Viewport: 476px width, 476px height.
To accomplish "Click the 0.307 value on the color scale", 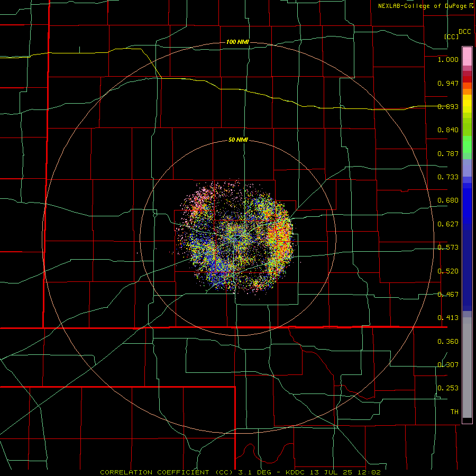I will click(448, 365).
